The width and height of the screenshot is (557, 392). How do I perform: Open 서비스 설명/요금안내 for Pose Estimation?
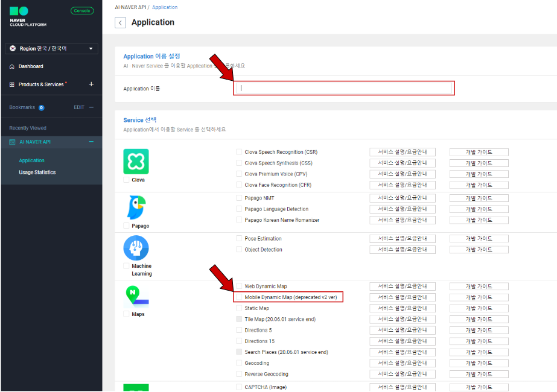tap(403, 238)
